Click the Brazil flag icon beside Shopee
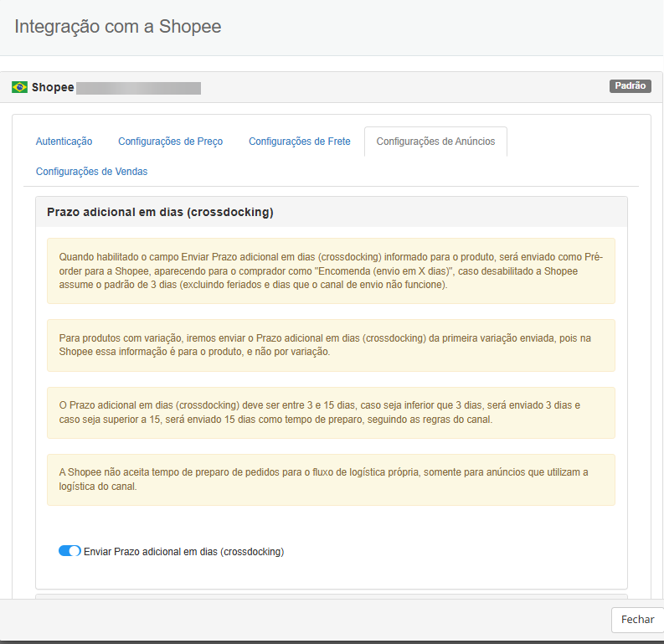664x644 pixels. click(19, 87)
